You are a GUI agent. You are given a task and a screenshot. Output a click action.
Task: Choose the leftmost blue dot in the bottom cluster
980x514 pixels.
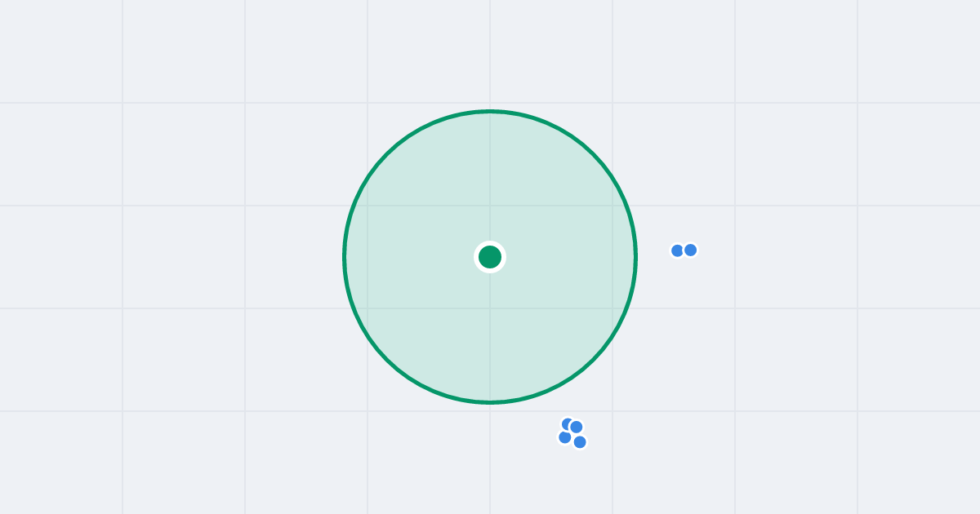point(565,437)
